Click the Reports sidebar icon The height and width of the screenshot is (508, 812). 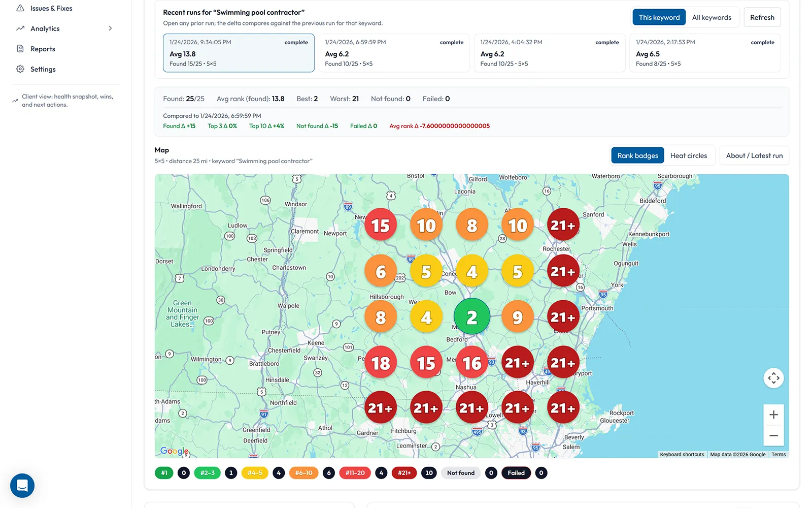pos(20,48)
